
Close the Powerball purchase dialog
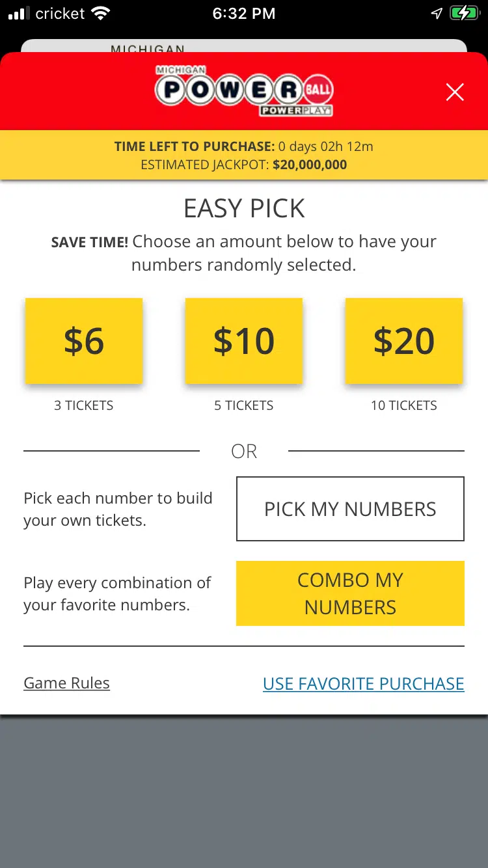455,92
